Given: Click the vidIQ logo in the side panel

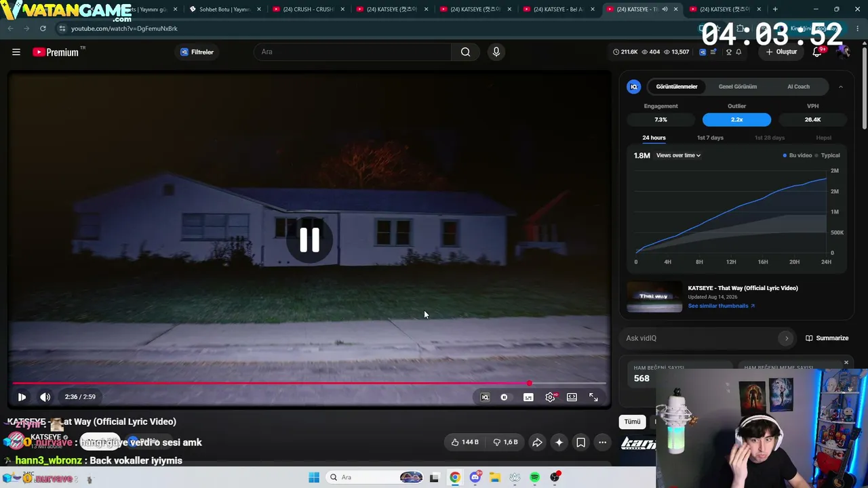Looking at the screenshot, I should [634, 87].
